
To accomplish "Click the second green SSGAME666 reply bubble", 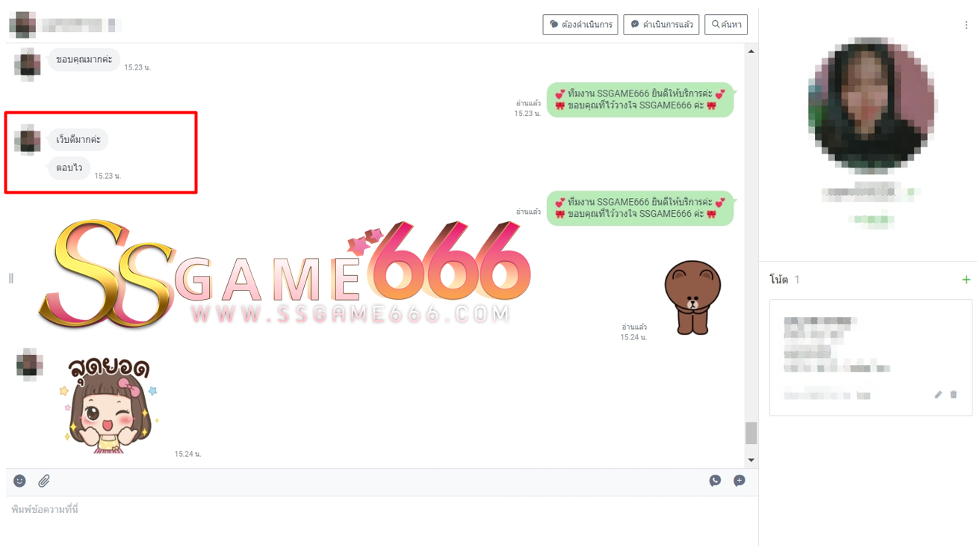I will [640, 208].
